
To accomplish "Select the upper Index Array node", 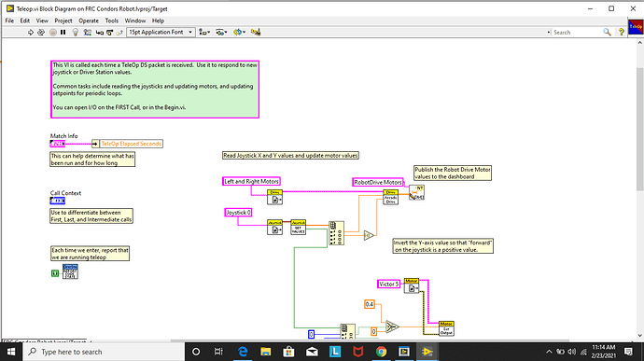I will tap(336, 233).
